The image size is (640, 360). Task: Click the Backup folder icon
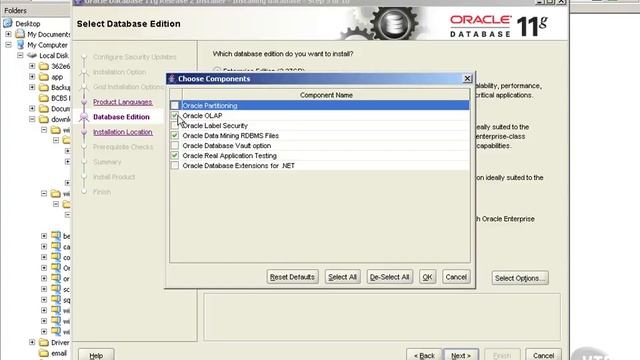(x=44, y=87)
